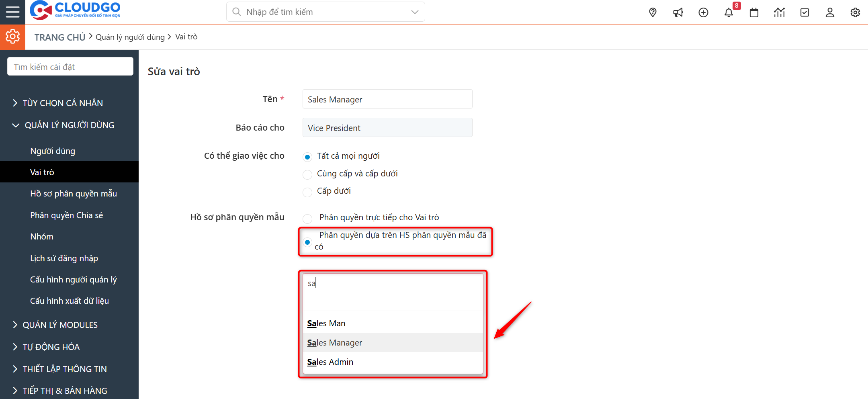Check notifications on the bell icon
Image resolution: width=868 pixels, height=399 pixels.
(729, 12)
